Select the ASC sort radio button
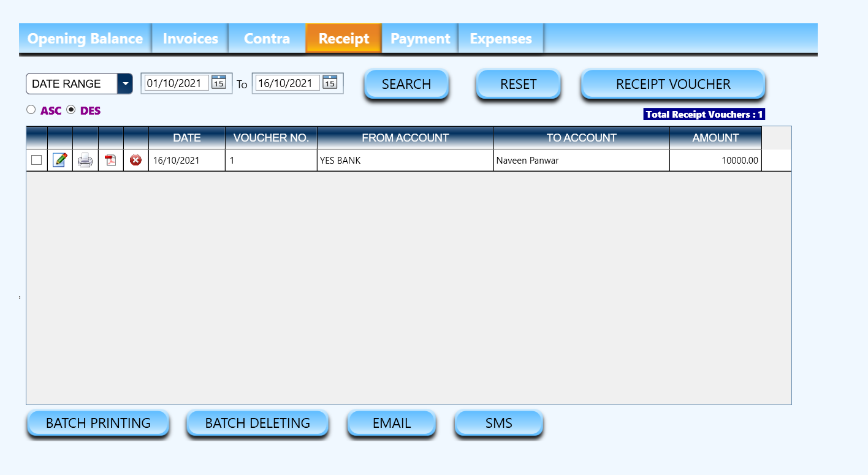 [31, 110]
